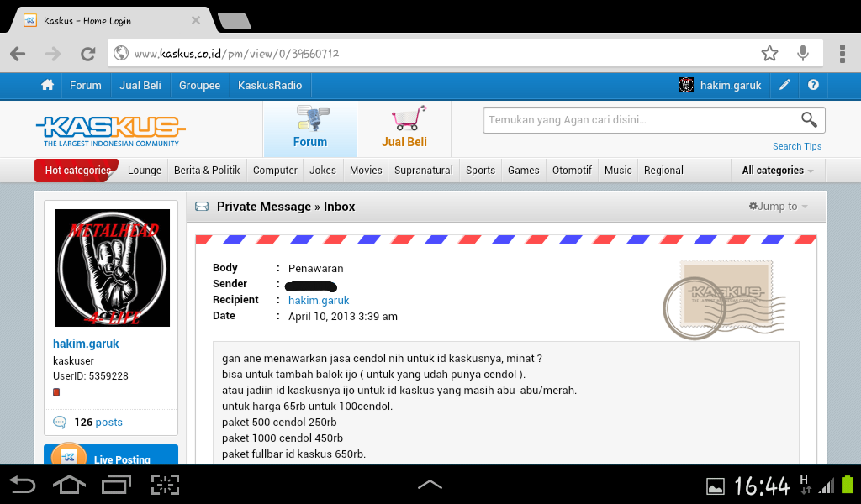The height and width of the screenshot is (504, 861).
Task: Open Jual Beli in the blue navbar
Action: [140, 86]
